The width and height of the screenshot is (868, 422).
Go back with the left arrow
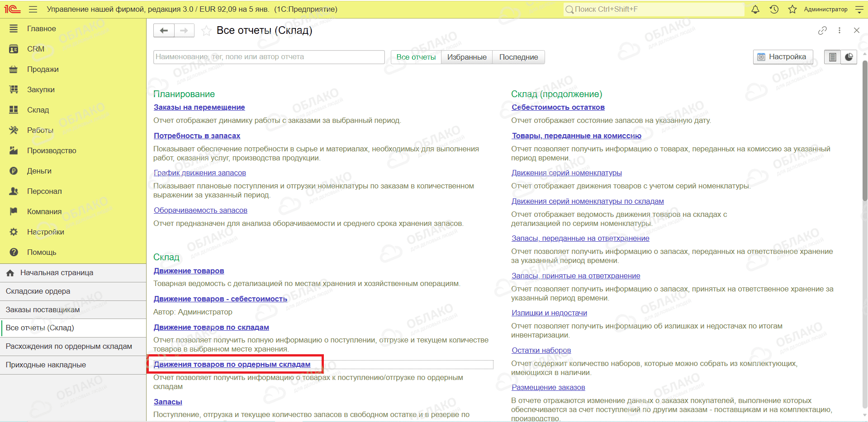[x=164, y=30]
